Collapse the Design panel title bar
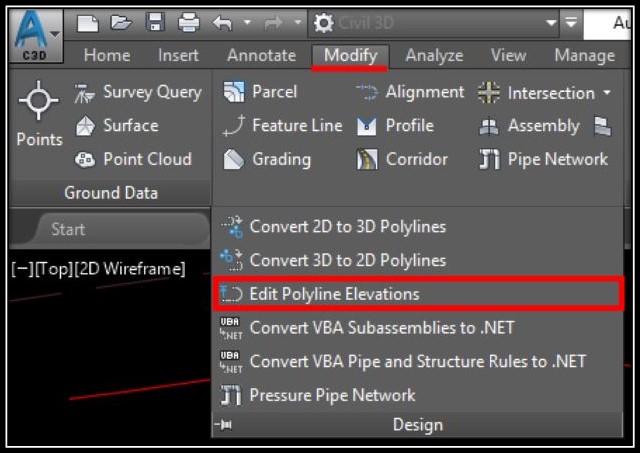This screenshot has height=453, width=640. pyautogui.click(x=418, y=425)
